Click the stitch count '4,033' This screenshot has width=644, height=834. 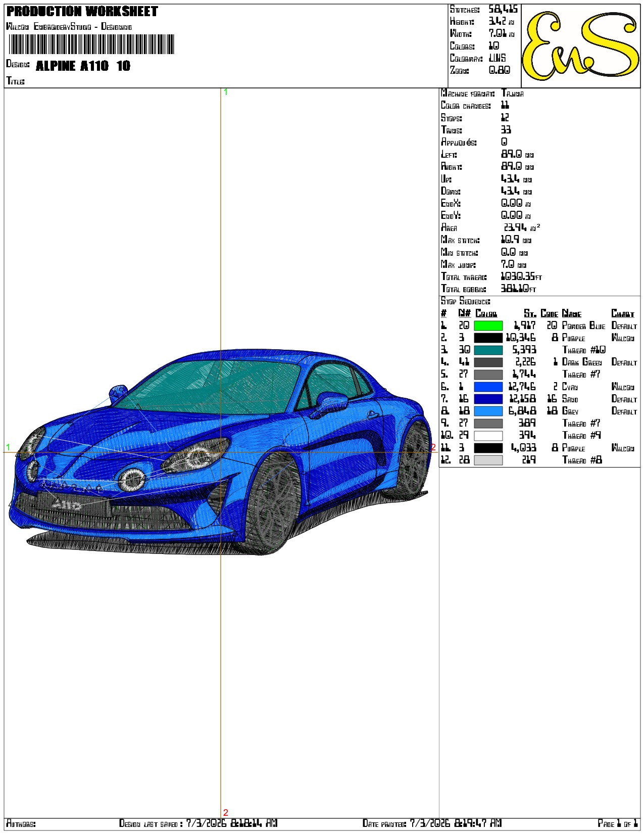[523, 448]
